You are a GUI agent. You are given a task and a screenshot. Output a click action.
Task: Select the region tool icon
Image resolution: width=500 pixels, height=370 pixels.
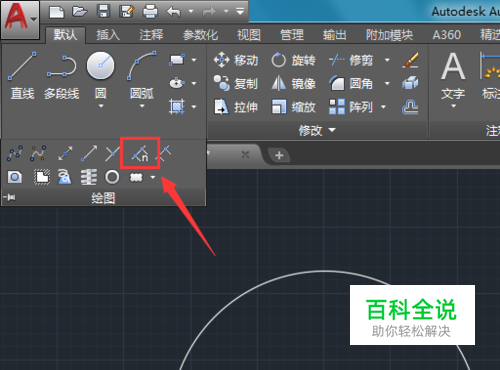pyautogui.click(x=15, y=177)
